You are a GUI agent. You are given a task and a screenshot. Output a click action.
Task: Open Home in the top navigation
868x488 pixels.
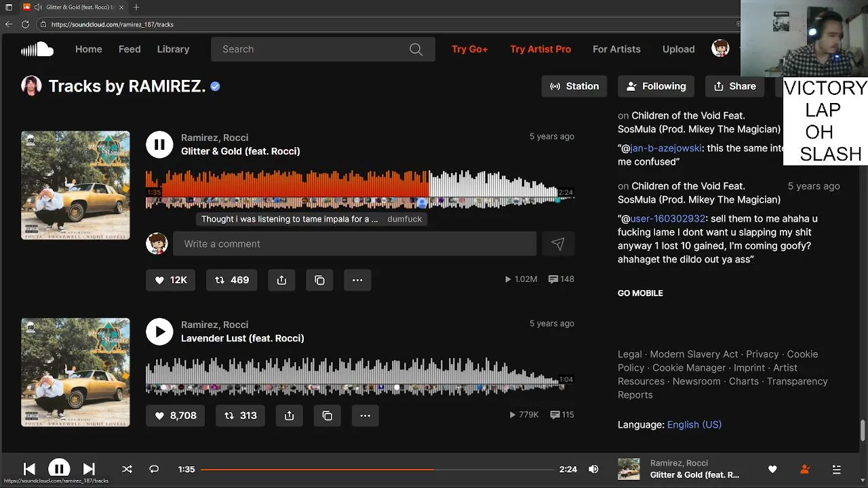click(x=89, y=49)
